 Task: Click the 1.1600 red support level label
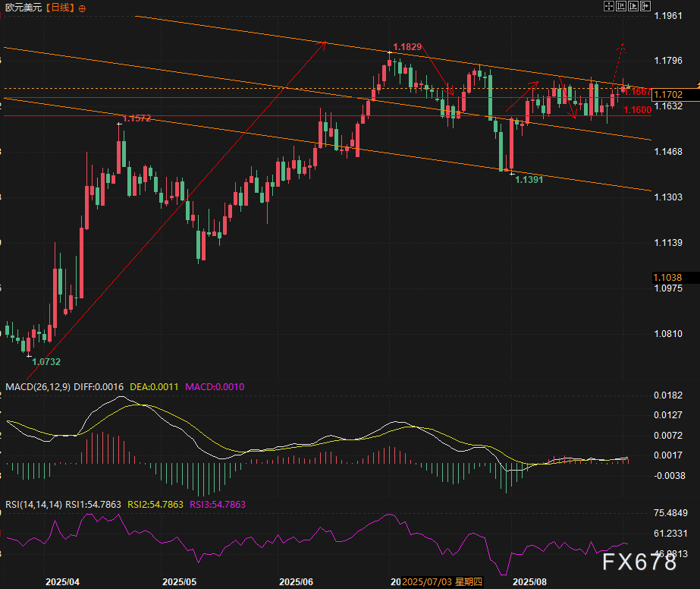[637, 111]
